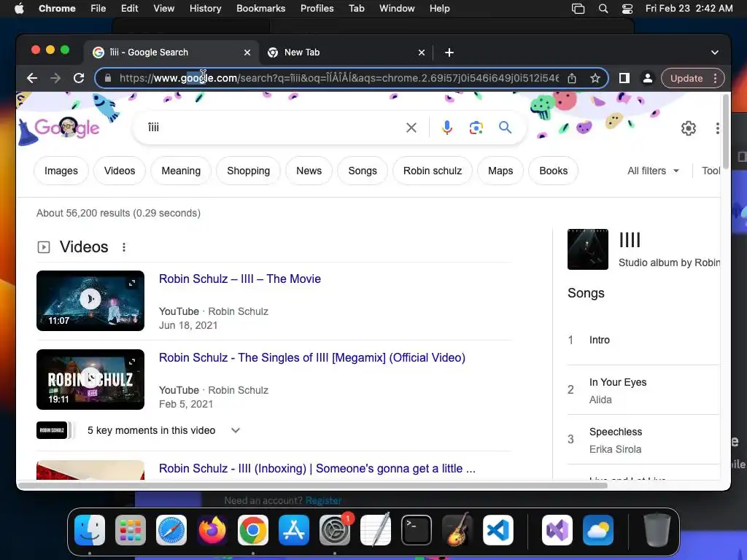Open TextEdit from the dock
Image resolution: width=747 pixels, height=560 pixels.
pyautogui.click(x=376, y=530)
